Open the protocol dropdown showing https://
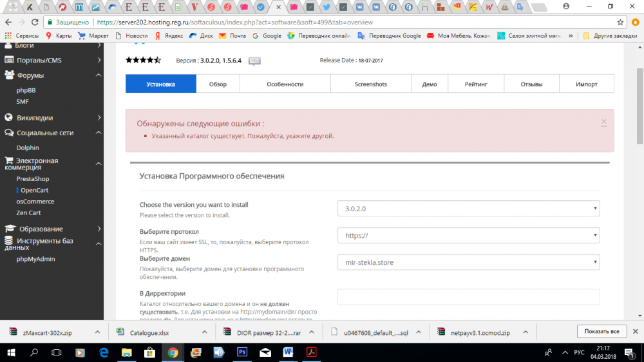 (469, 236)
